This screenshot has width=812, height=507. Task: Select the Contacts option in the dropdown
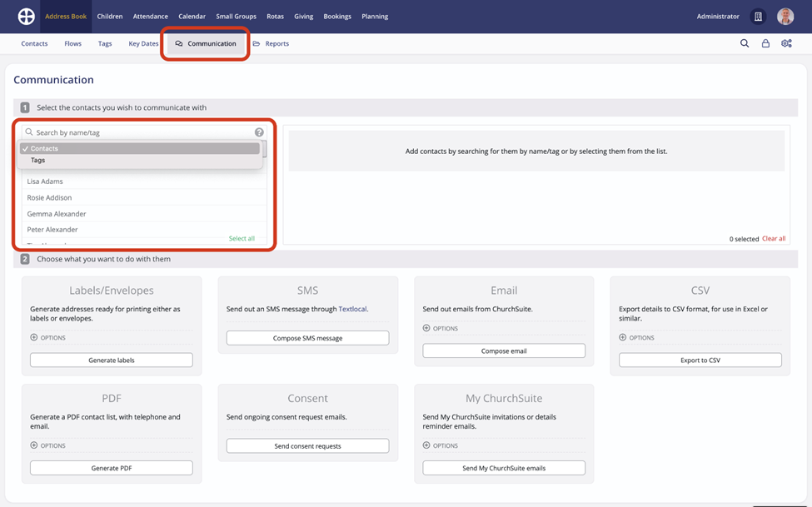[x=140, y=149]
